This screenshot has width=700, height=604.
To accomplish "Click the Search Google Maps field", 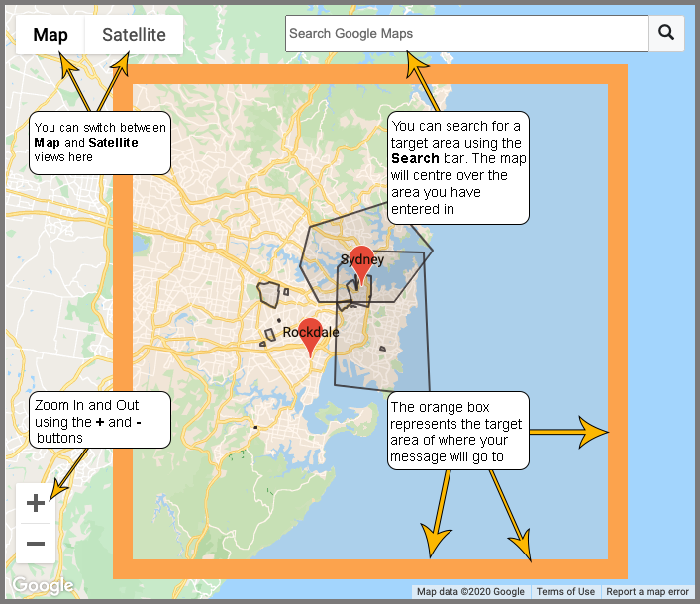I will tap(466, 34).
